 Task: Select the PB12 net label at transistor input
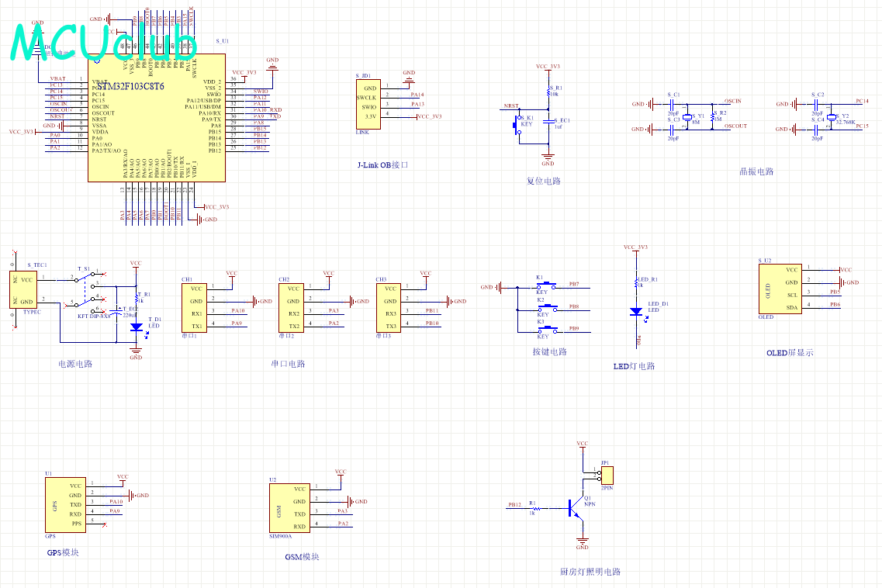coord(514,505)
